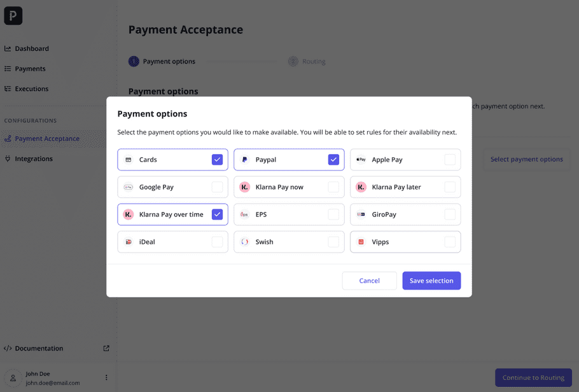Uncheck Klarna Pay over time checkbox
This screenshot has width=579, height=392.
click(217, 214)
